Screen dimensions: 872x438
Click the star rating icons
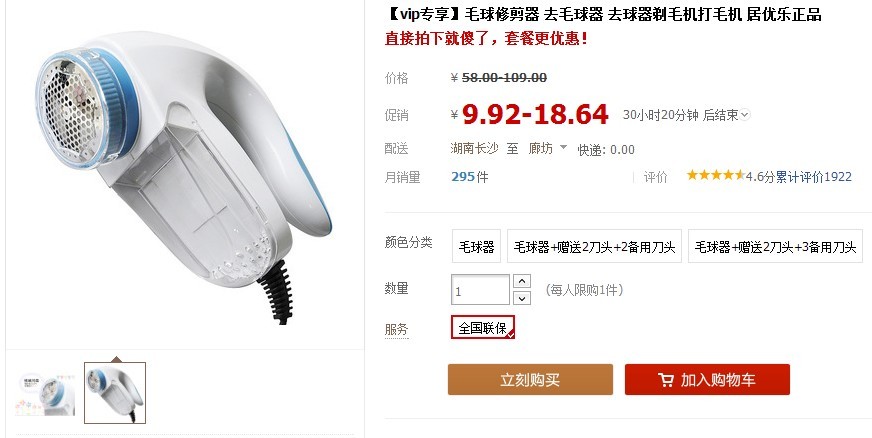click(x=715, y=176)
